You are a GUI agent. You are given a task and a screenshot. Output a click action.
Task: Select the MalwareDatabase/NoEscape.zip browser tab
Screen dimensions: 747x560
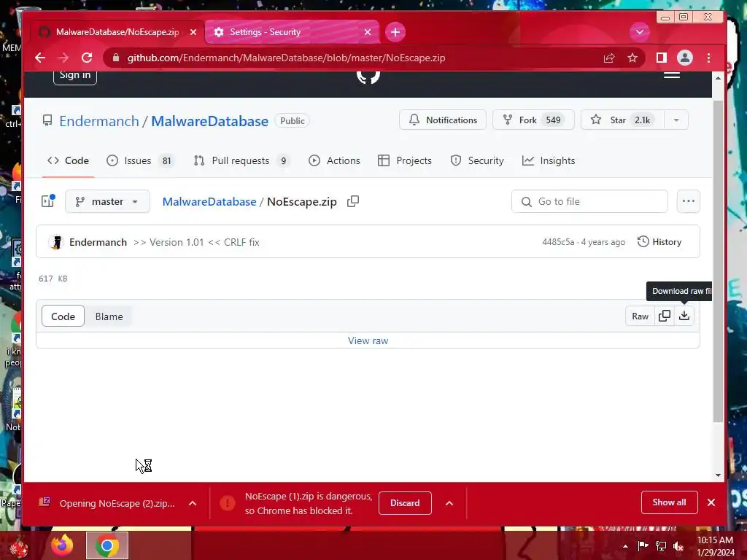117,32
